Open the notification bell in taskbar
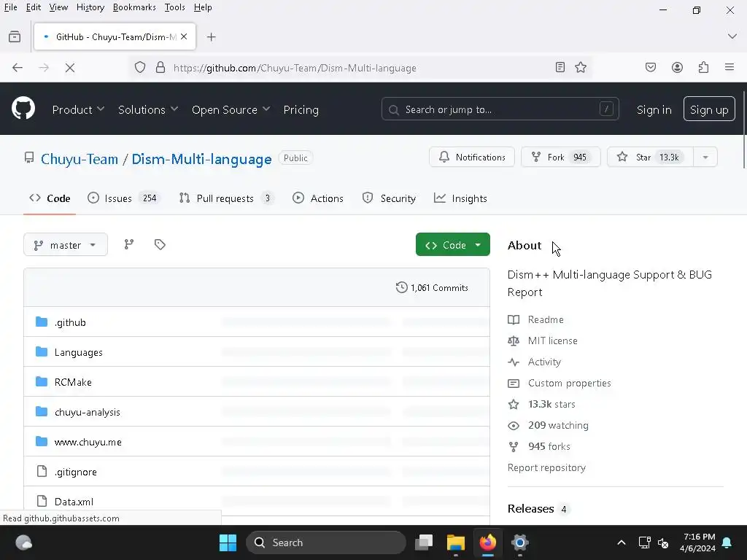This screenshot has height=560, width=747. (x=727, y=542)
